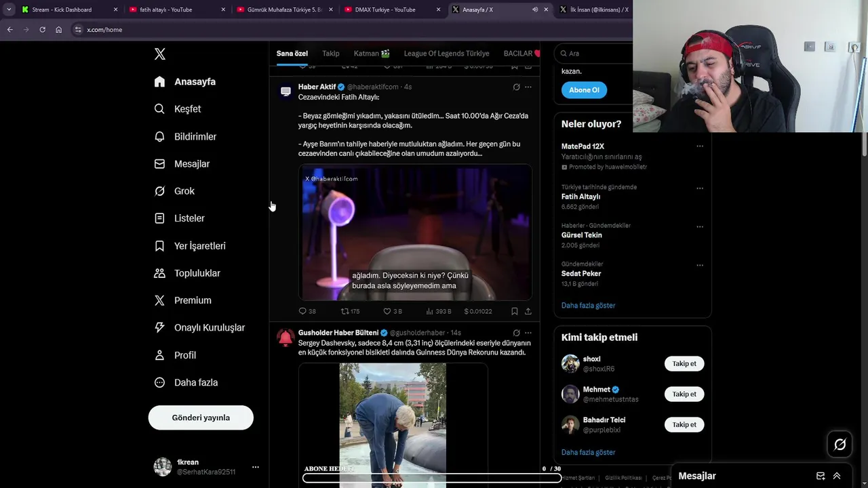Open Listeler page
The width and height of the screenshot is (868, 488).
coord(179,218)
